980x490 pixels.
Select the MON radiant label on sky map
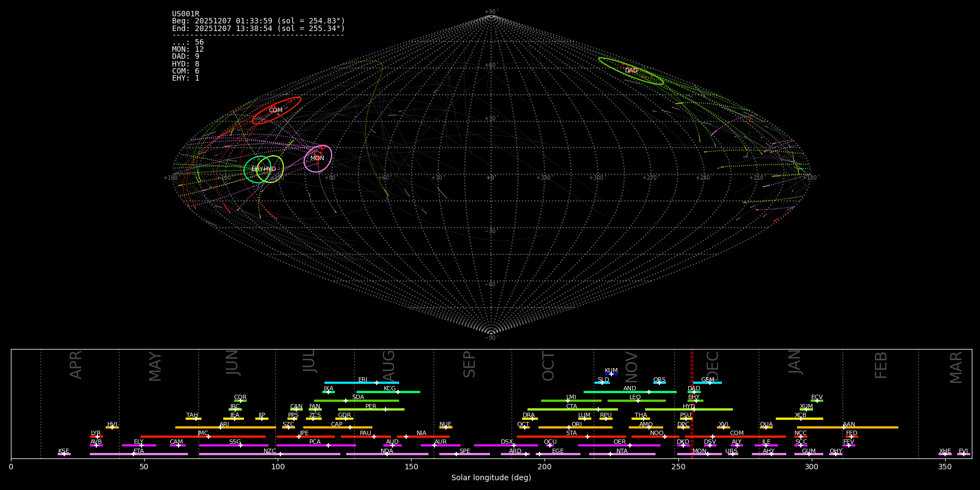pos(317,158)
